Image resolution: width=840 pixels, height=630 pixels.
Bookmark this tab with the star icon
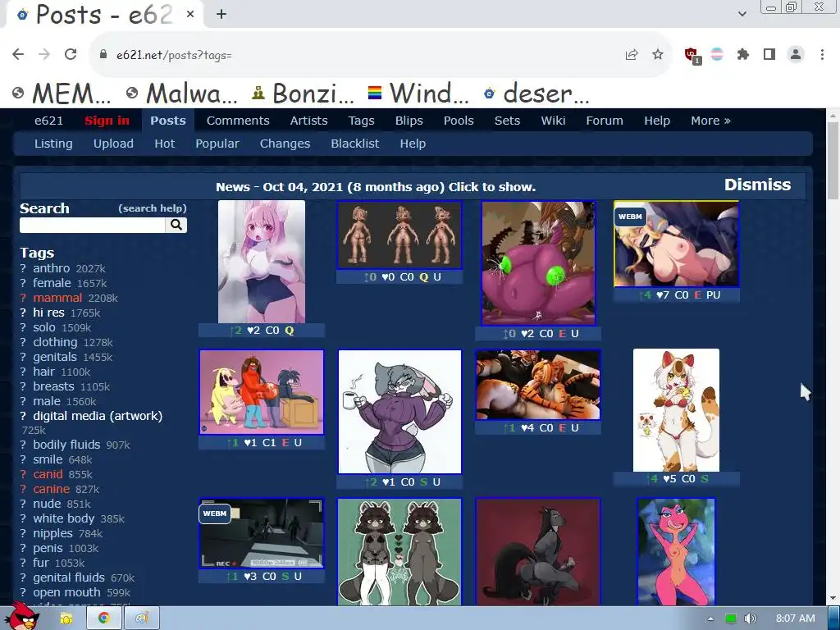pos(658,55)
